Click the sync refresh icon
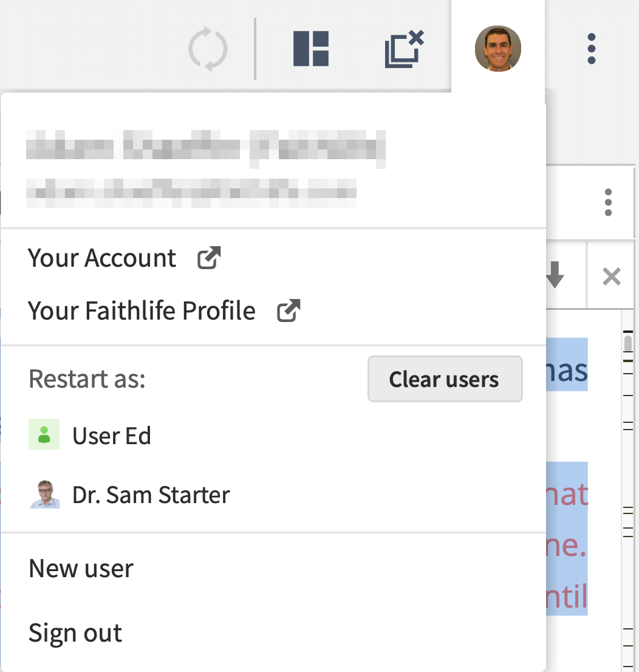Screen dimensions: 639x672 [208, 49]
